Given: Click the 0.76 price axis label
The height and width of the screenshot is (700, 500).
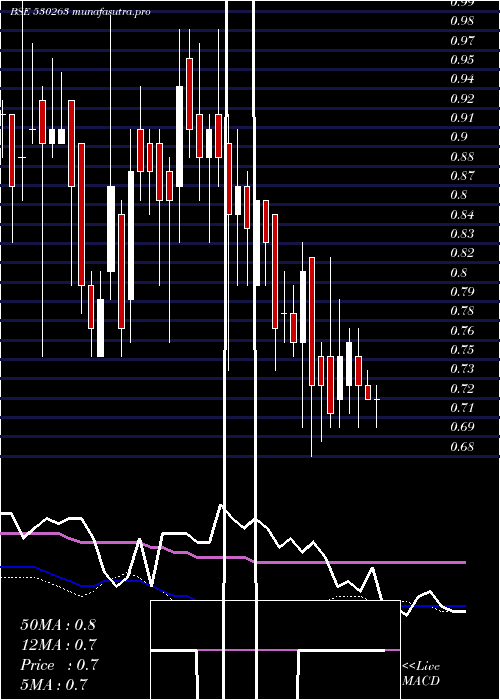Looking at the screenshot, I should (462, 331).
